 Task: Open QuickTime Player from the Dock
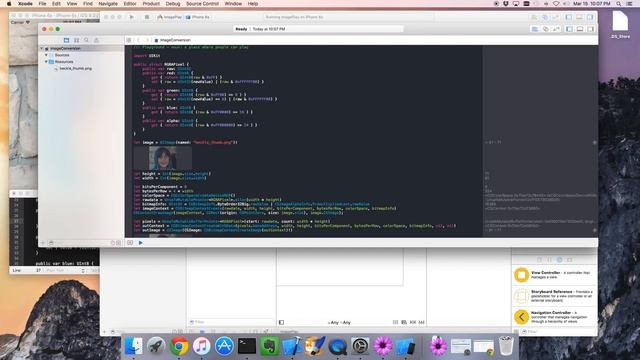point(338,346)
